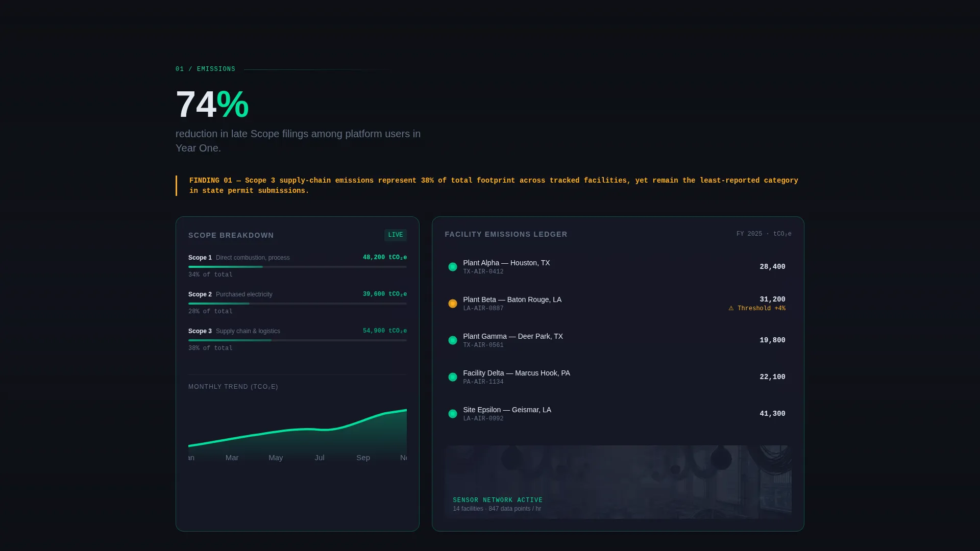980x551 pixels.
Task: Click the 54,900 tCO₂e Scope 3 value
Action: (x=385, y=331)
